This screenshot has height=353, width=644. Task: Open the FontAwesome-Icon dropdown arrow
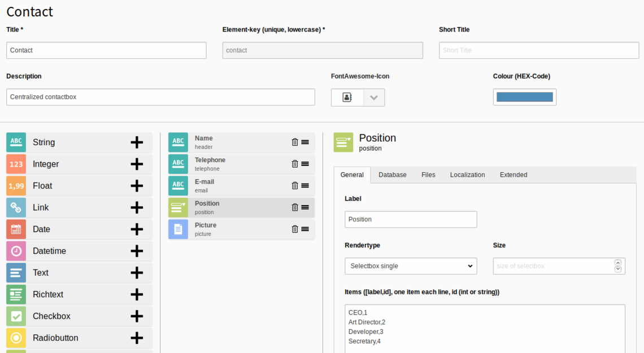[373, 97]
